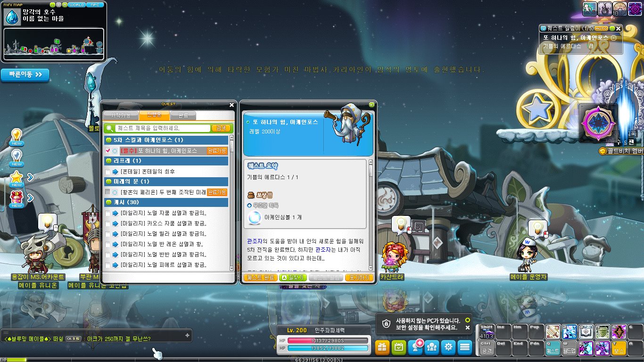Click the white lightbulb NEW notifier icon
The width and height of the screenshot is (644, 362).
point(17,157)
